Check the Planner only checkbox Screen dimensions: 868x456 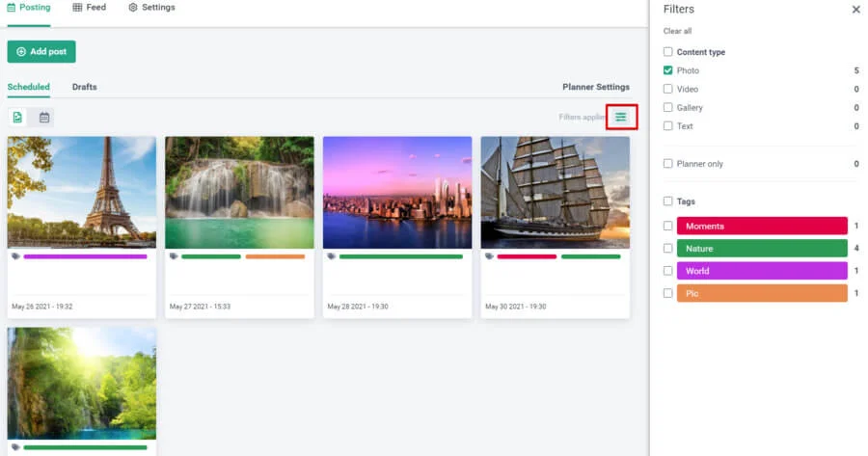pos(668,164)
